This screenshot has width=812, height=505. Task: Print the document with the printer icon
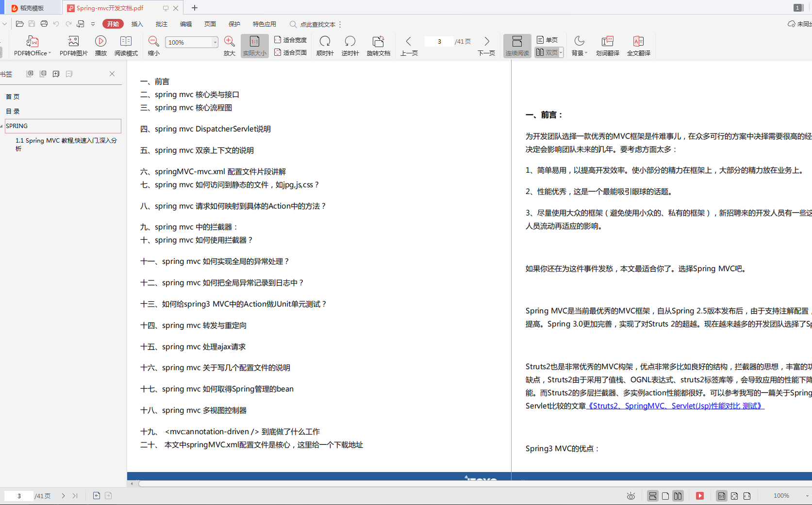44,24
